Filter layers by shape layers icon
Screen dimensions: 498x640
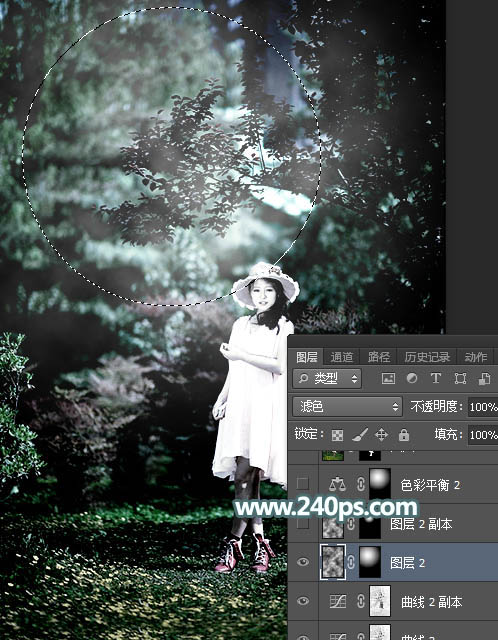pyautogui.click(x=460, y=379)
